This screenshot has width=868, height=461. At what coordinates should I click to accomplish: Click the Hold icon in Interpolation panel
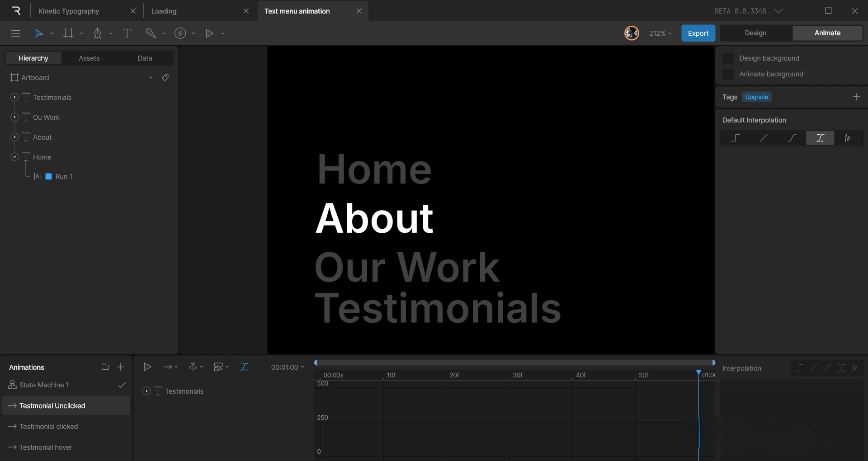[799, 368]
